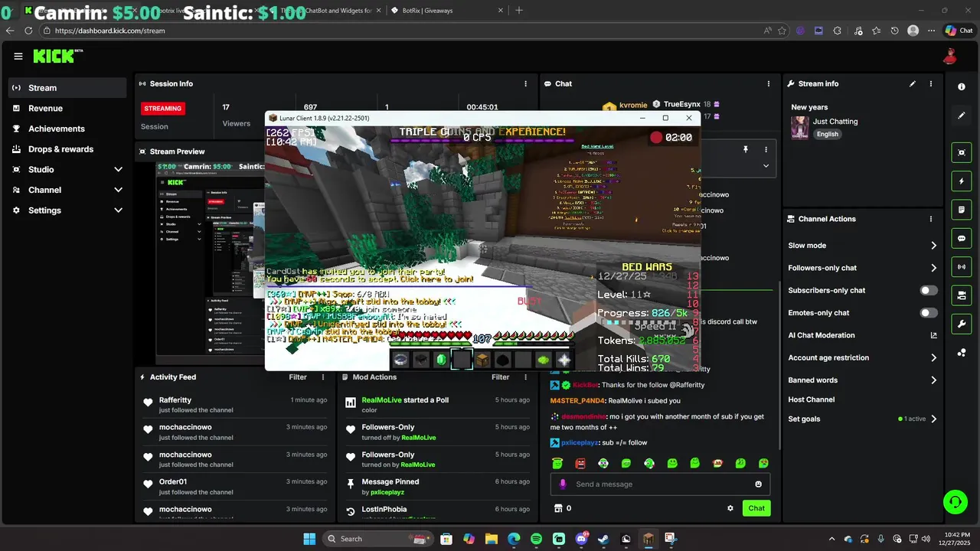Click the pin icon in the chat panel

pyautogui.click(x=745, y=150)
